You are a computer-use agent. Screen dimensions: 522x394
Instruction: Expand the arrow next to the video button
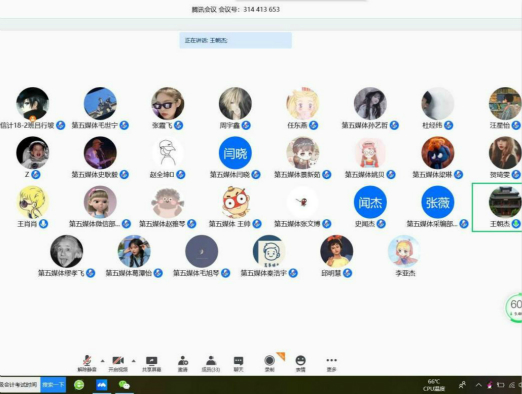point(134,361)
